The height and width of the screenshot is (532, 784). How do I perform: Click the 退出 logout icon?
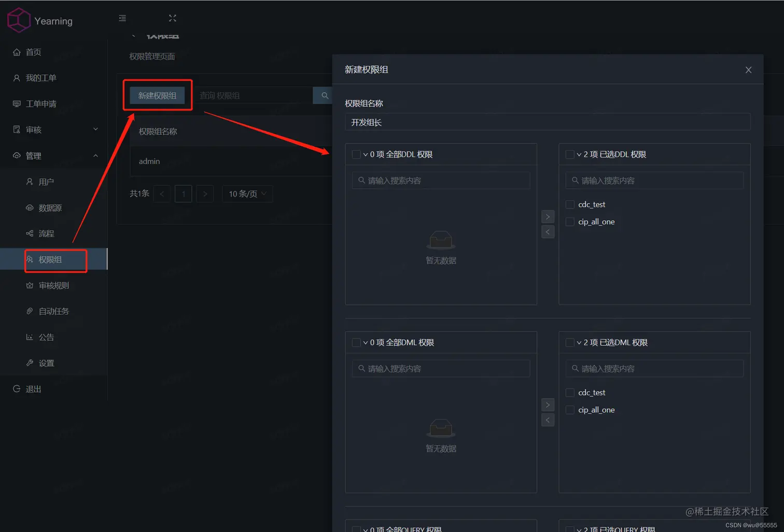tap(17, 389)
